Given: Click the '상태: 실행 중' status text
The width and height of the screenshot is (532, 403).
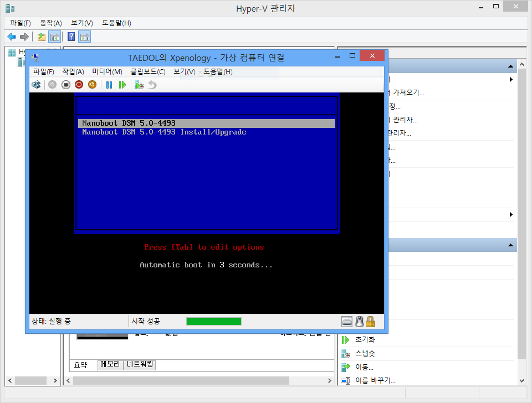Looking at the screenshot, I should point(51,321).
